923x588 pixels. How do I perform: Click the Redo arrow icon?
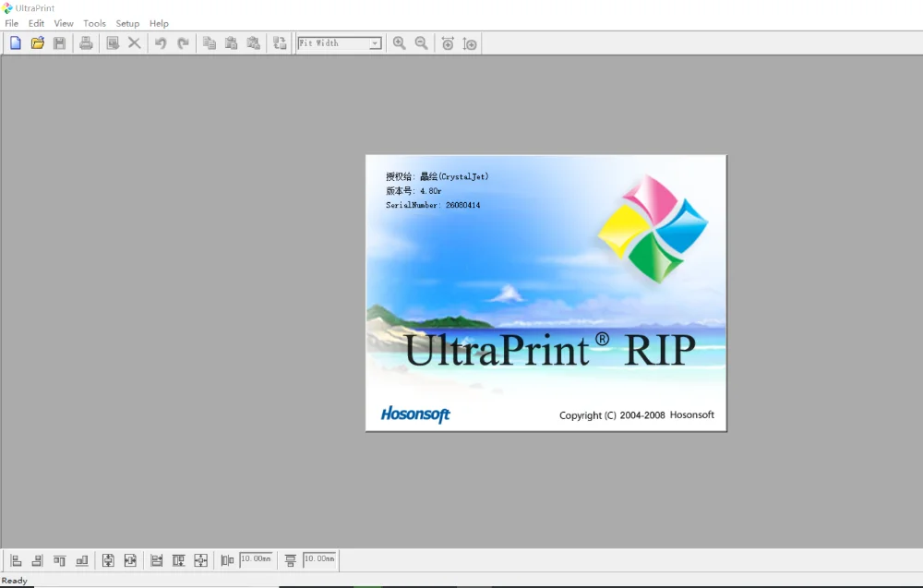(x=183, y=43)
